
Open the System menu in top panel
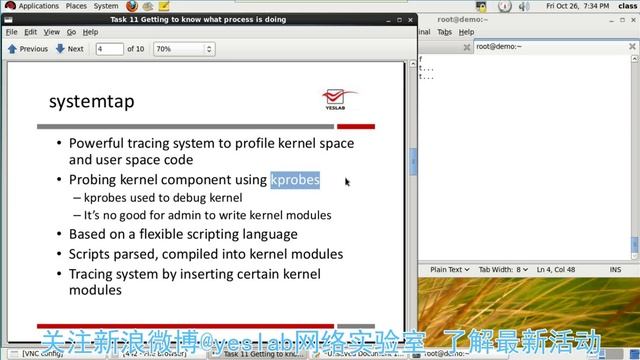click(x=106, y=6)
